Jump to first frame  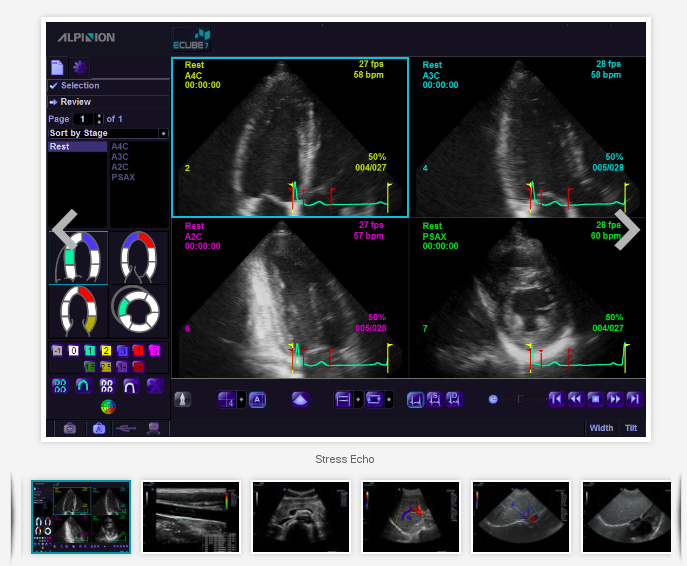(x=556, y=399)
